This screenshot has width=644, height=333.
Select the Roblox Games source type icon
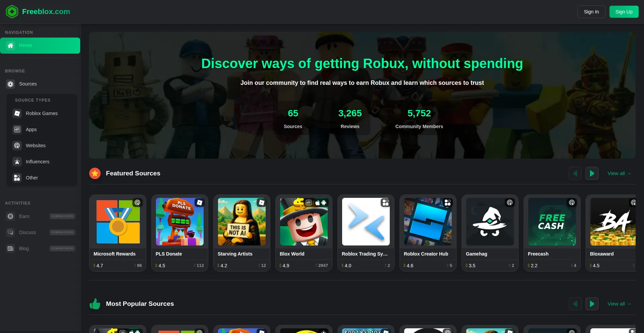[17, 113]
